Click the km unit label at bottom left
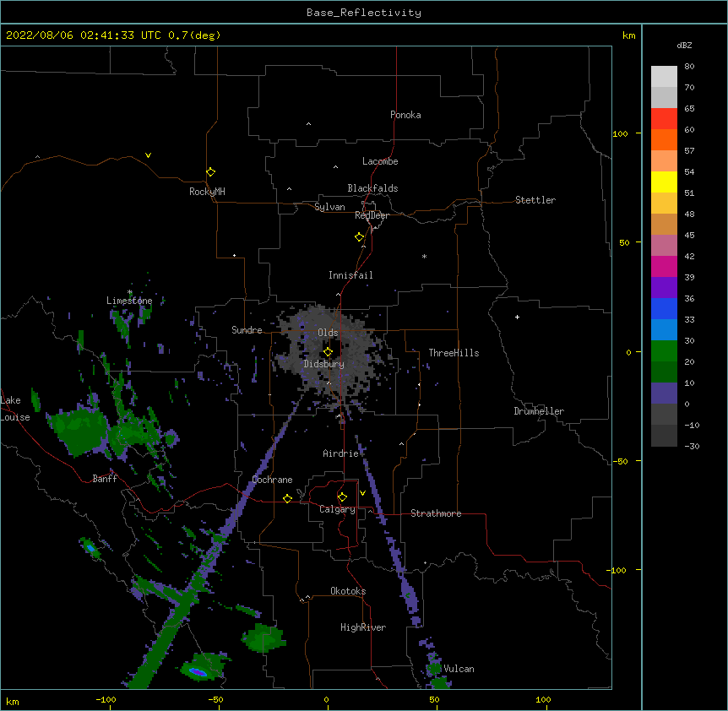Screen dimensions: 728x711 pos(13,701)
